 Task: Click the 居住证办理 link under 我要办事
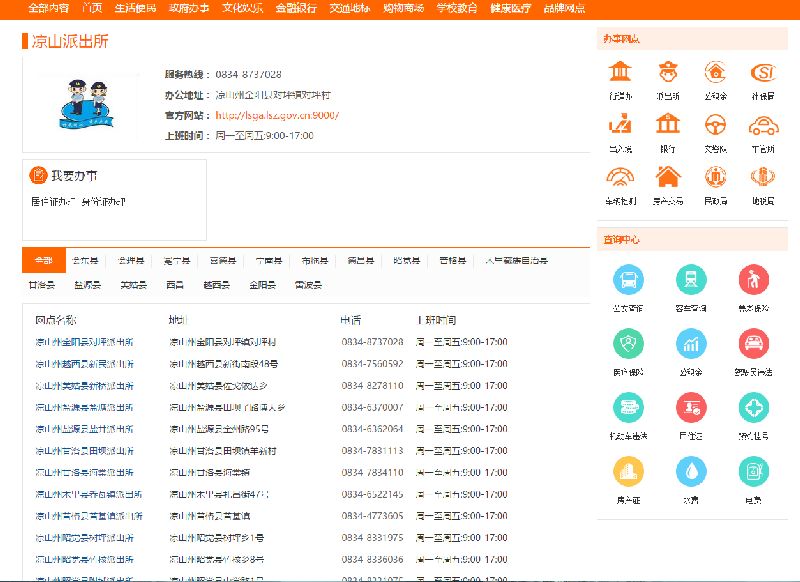[53, 201]
